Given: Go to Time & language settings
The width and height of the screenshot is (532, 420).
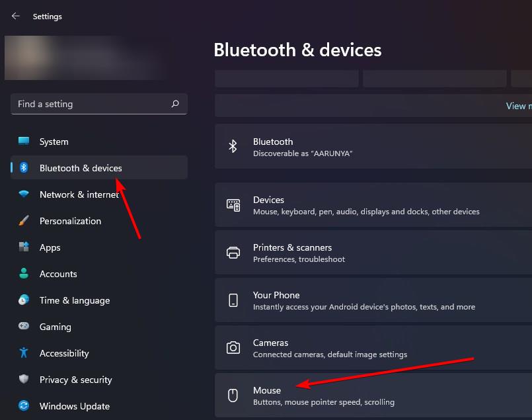Looking at the screenshot, I should [x=75, y=300].
